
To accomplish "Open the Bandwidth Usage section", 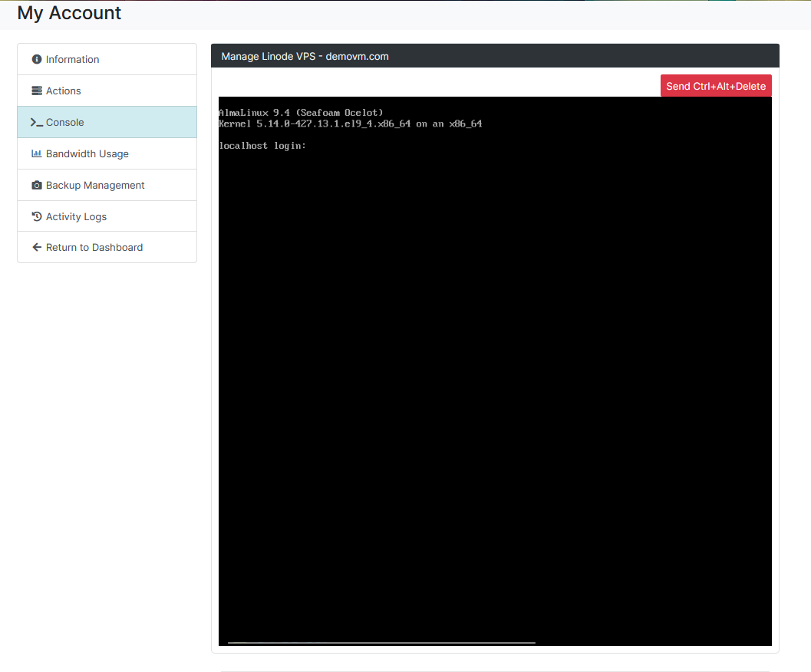I will point(107,153).
